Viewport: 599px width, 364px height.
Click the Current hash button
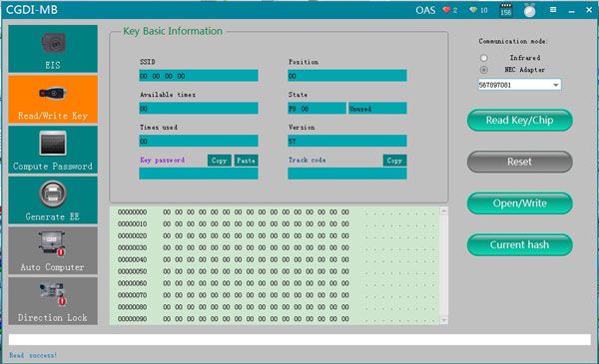point(519,245)
